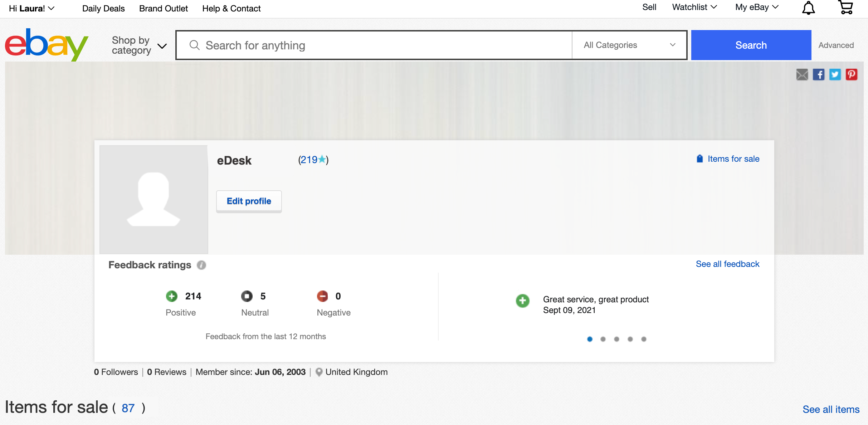Image resolution: width=868 pixels, height=425 pixels.
Task: Open Help & Contact
Action: coord(231,8)
